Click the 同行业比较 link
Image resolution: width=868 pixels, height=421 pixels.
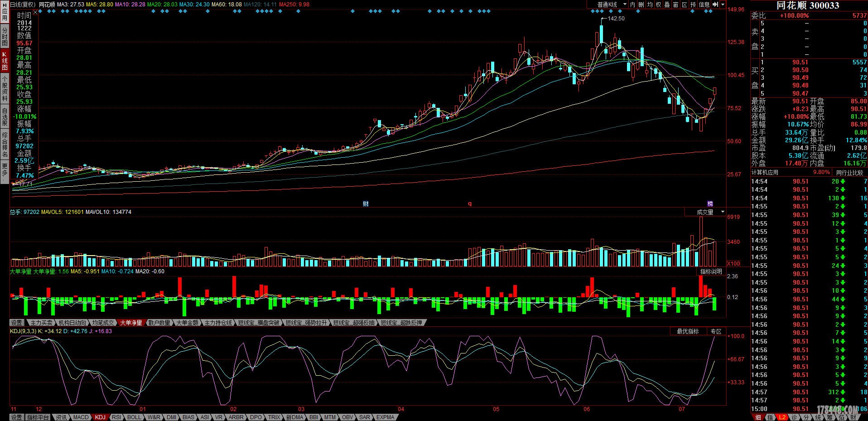tap(849, 173)
